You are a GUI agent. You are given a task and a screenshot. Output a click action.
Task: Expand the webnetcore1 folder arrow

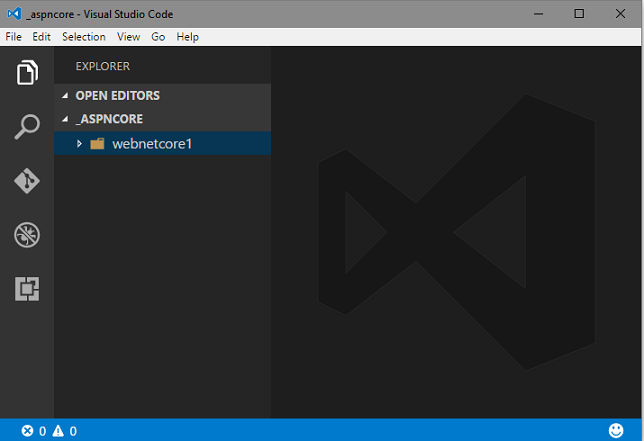(x=79, y=144)
